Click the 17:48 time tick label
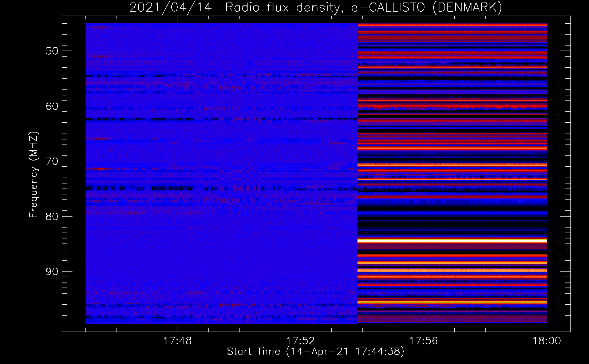Viewport: 589px width, 364px height. click(x=177, y=341)
